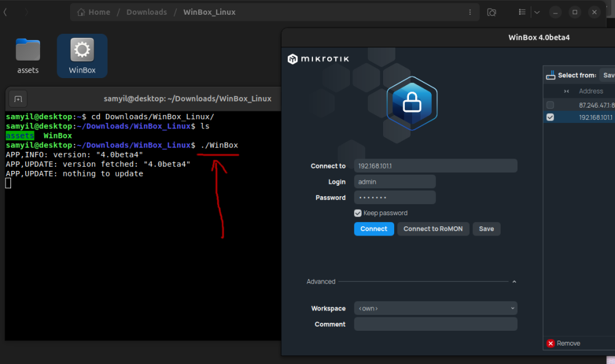Screen dimensions: 615x364
Task: Open the Workspace dropdown
Action: [435, 308]
